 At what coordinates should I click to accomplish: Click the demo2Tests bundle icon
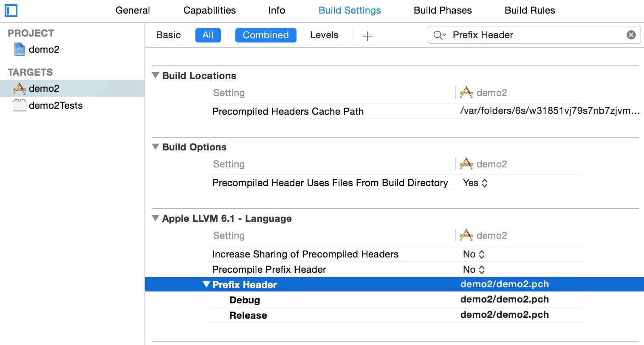click(x=19, y=105)
